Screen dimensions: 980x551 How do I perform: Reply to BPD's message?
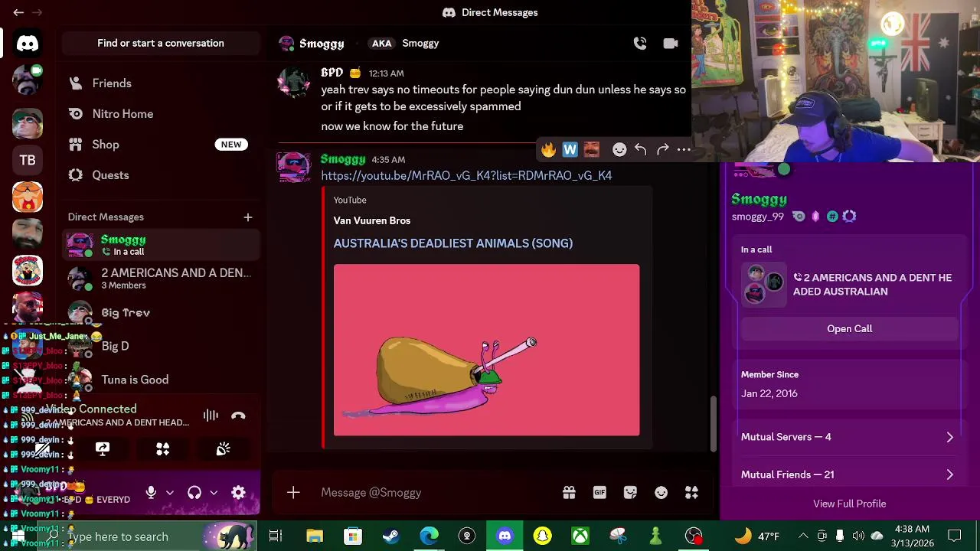(x=641, y=150)
